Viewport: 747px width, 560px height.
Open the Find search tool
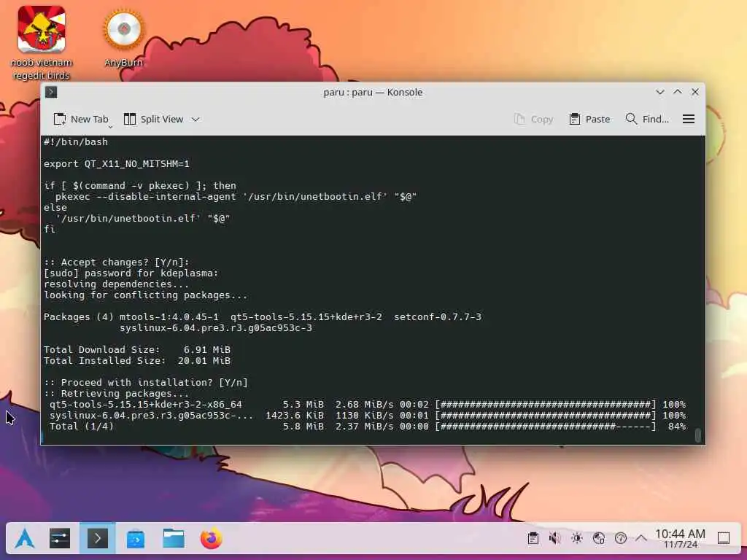coord(647,119)
